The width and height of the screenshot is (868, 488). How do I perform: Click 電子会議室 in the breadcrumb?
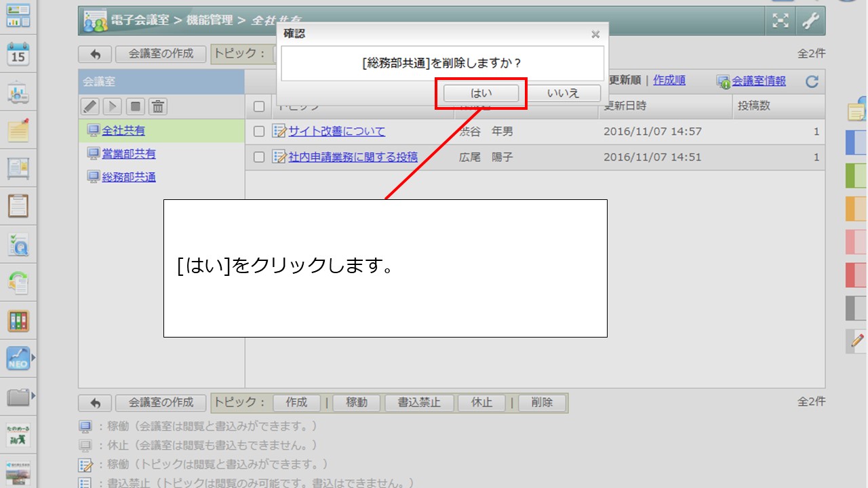click(x=140, y=20)
